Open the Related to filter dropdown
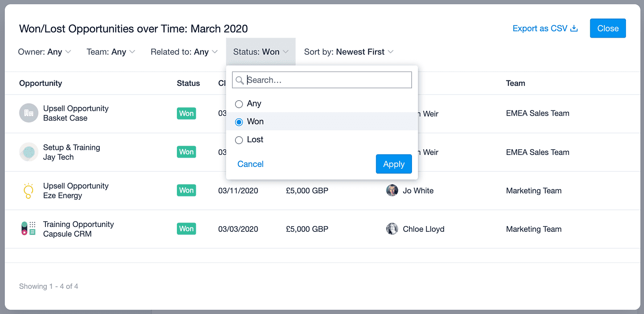The height and width of the screenshot is (314, 644). (184, 52)
